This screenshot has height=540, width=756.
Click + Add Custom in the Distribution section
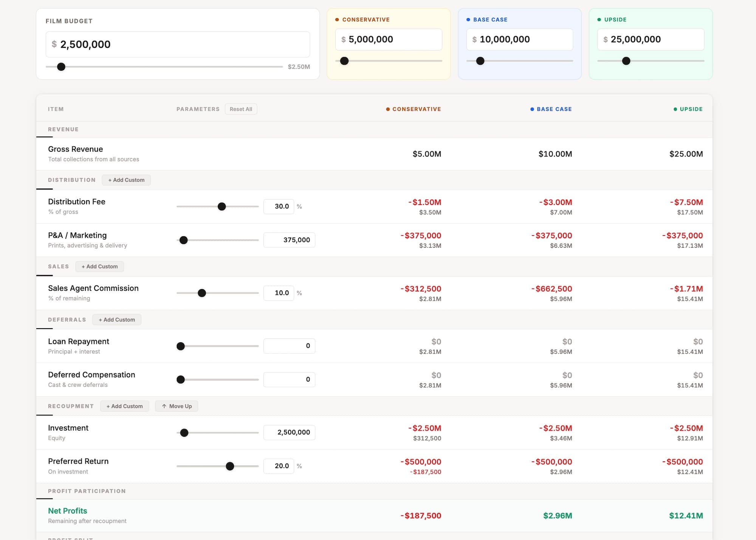(x=126, y=180)
